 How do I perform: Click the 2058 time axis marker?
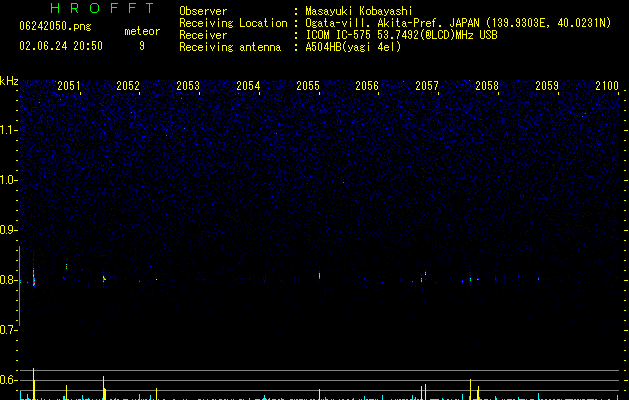[487, 86]
